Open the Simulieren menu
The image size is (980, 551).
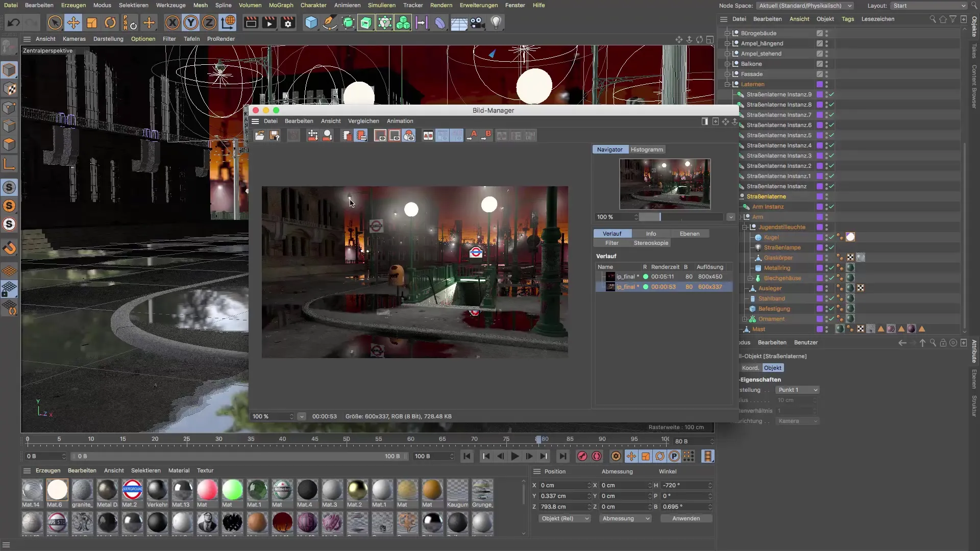point(381,5)
